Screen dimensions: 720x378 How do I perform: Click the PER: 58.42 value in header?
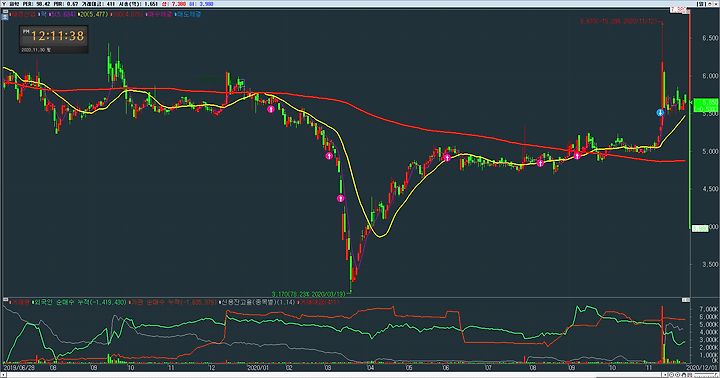(38, 4)
